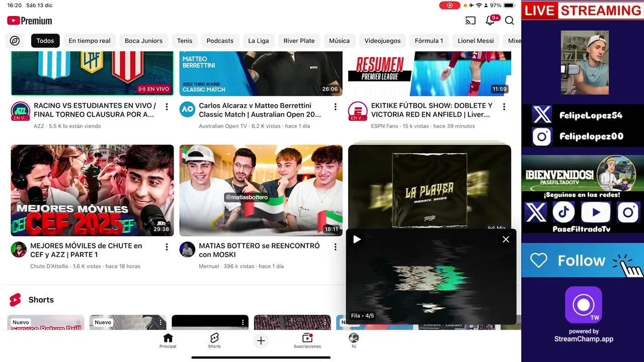Open options on first Nuevo short

[78, 322]
